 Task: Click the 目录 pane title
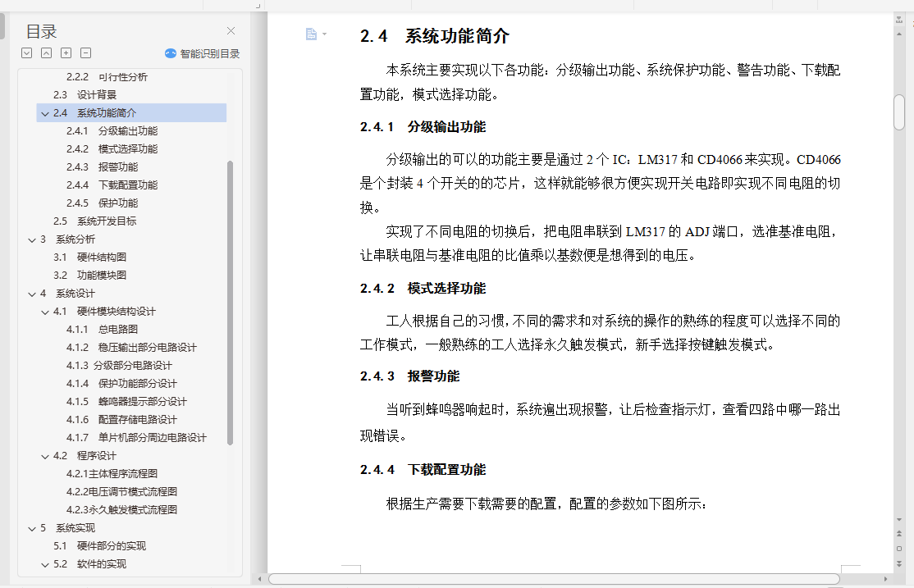[41, 31]
